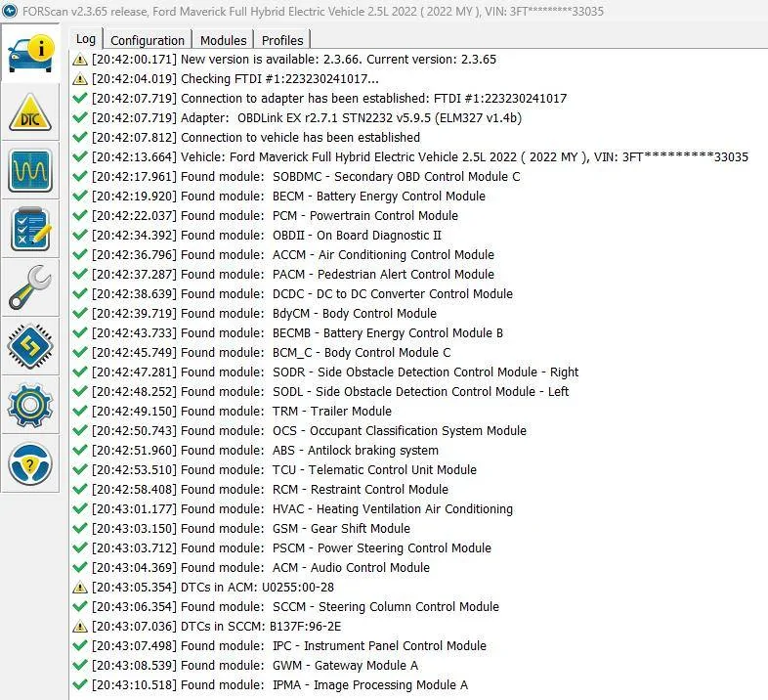768x700 pixels.
Task: Select BCM_C Body Control Module C line
Action: click(272, 353)
